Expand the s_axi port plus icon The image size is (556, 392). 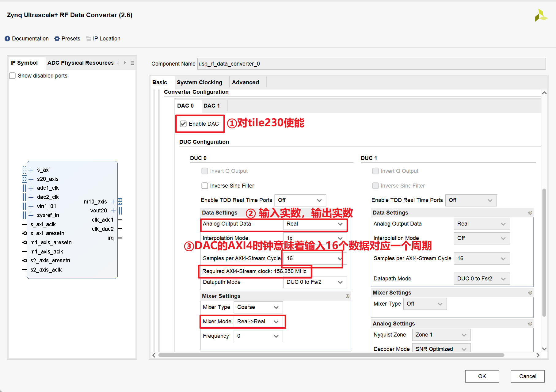point(31,170)
